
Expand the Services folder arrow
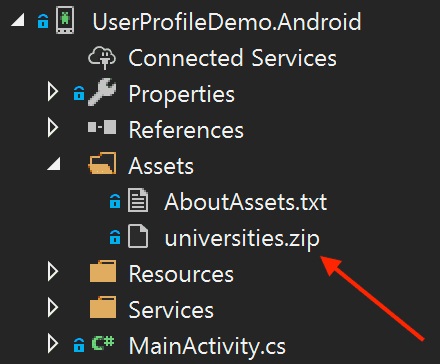(53, 308)
